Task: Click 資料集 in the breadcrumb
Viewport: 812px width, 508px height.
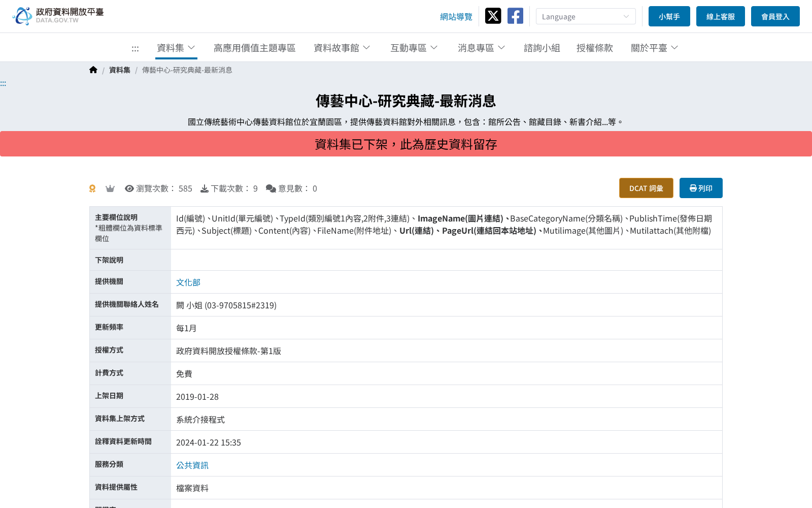Action: point(120,70)
